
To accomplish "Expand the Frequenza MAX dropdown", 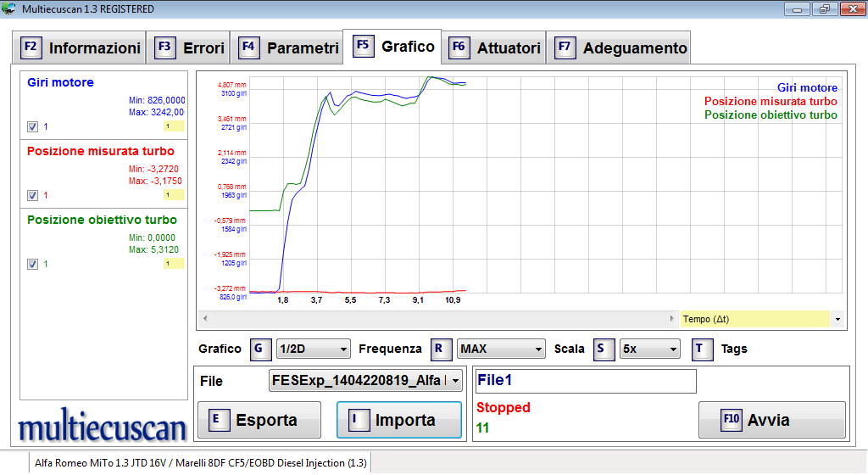I will click(x=500, y=349).
